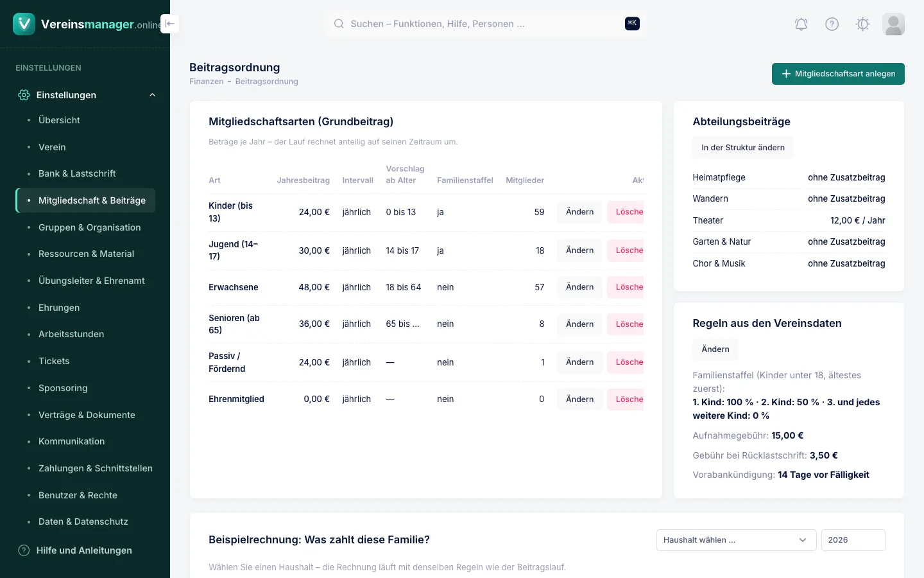Click Ändern under Regeln aus den Vereinsdaten
The width and height of the screenshot is (924, 578).
tap(715, 349)
